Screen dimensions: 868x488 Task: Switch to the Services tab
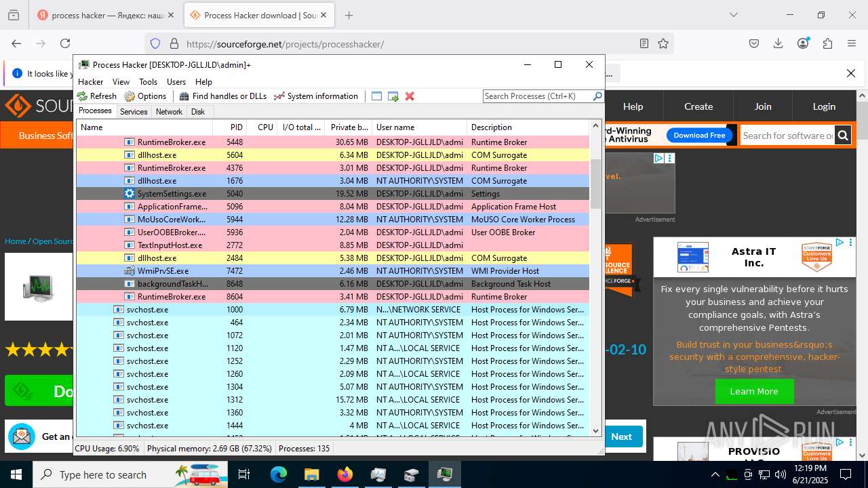tap(134, 112)
